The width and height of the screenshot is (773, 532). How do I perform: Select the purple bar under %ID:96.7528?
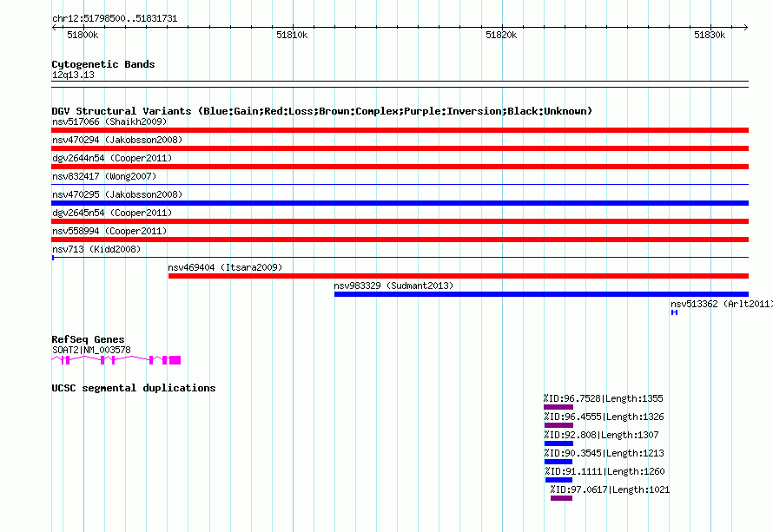(558, 407)
